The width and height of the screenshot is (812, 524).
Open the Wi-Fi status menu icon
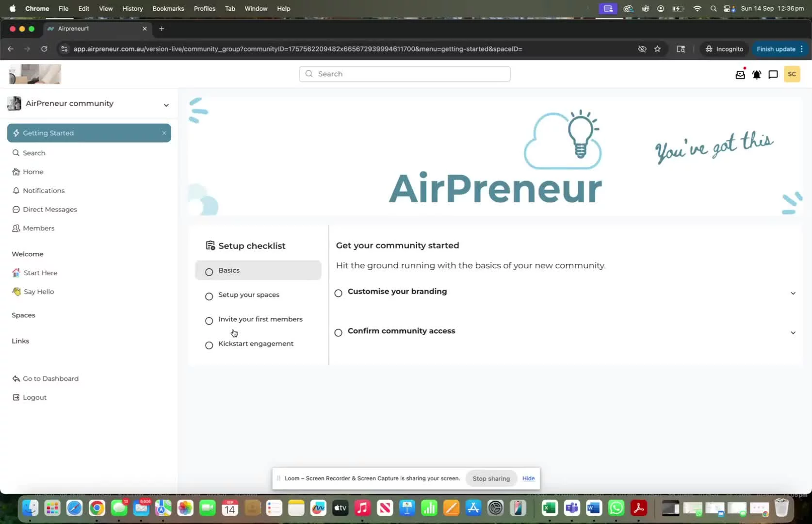pyautogui.click(x=697, y=8)
